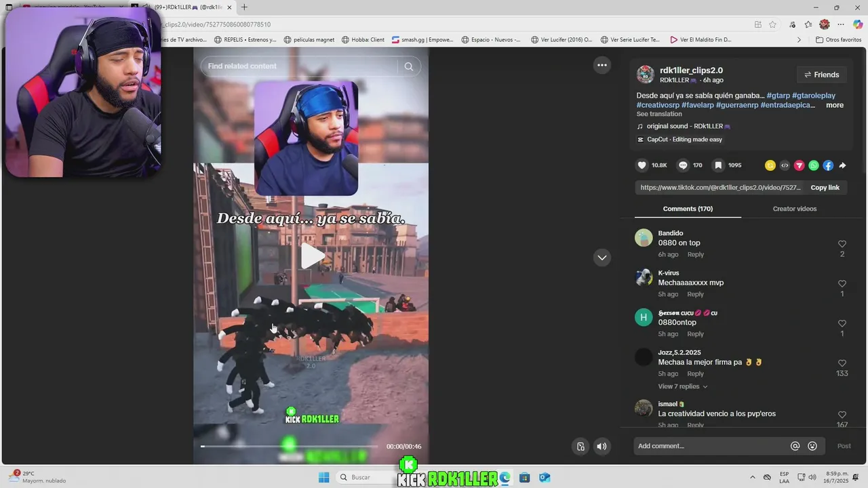
Task: Open the three-dots options menu on video
Action: (x=601, y=65)
